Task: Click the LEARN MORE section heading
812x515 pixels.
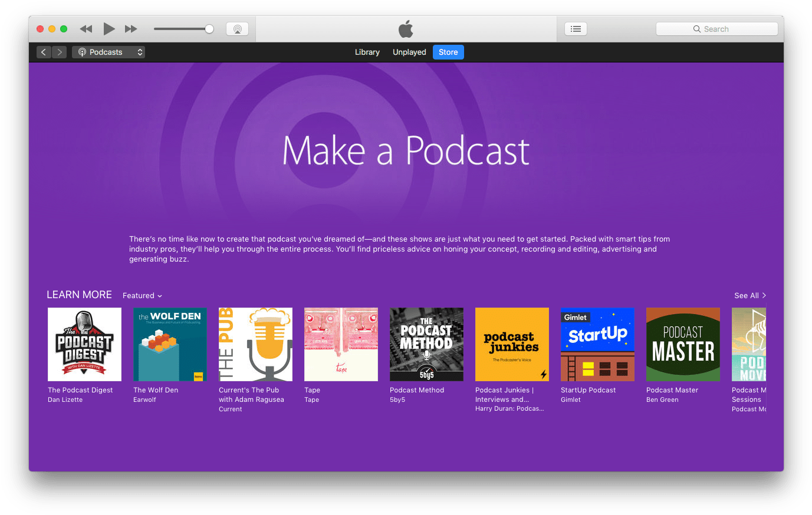Action: coord(79,295)
